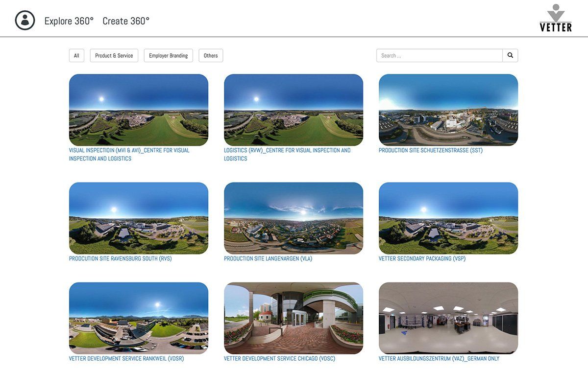Open Rankweil (VDSR) panorama thumbnail
This screenshot has width=588, height=371.
point(139,318)
